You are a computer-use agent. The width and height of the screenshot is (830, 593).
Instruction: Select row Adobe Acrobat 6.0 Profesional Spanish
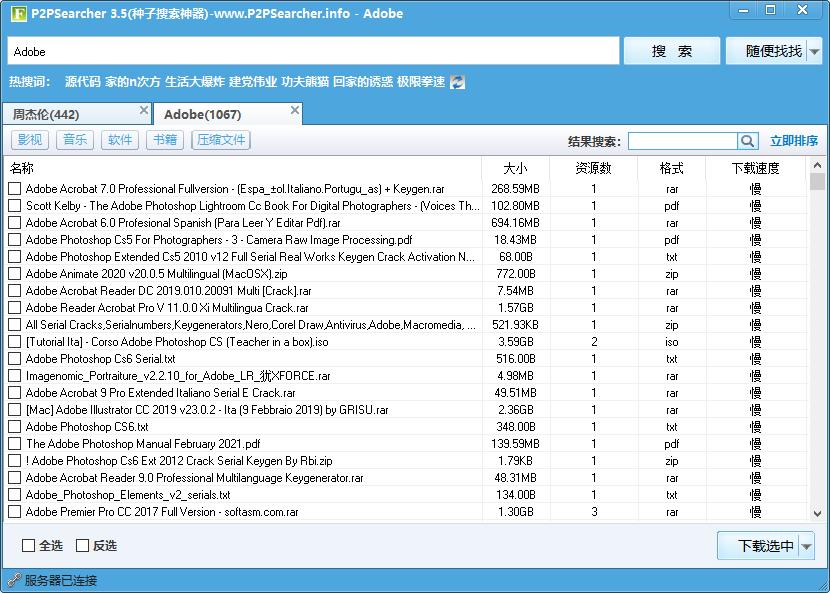(x=405, y=223)
